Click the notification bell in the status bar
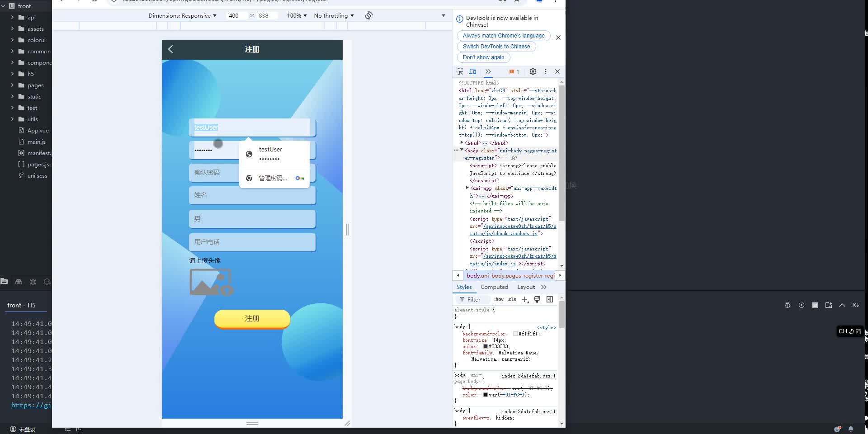The image size is (868, 434). tap(851, 429)
